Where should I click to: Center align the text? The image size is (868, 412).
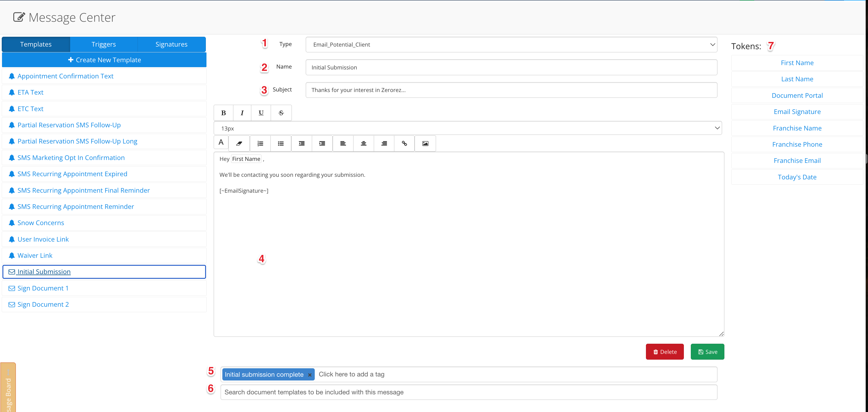tap(364, 144)
